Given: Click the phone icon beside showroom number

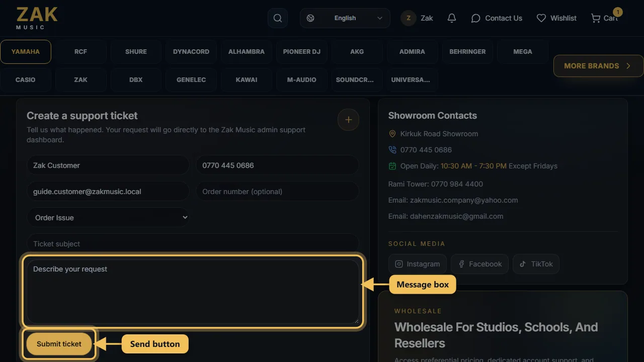Looking at the screenshot, I should [392, 150].
